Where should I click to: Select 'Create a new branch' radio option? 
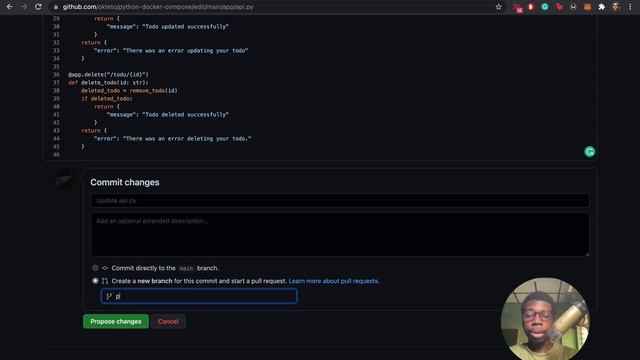[95, 281]
